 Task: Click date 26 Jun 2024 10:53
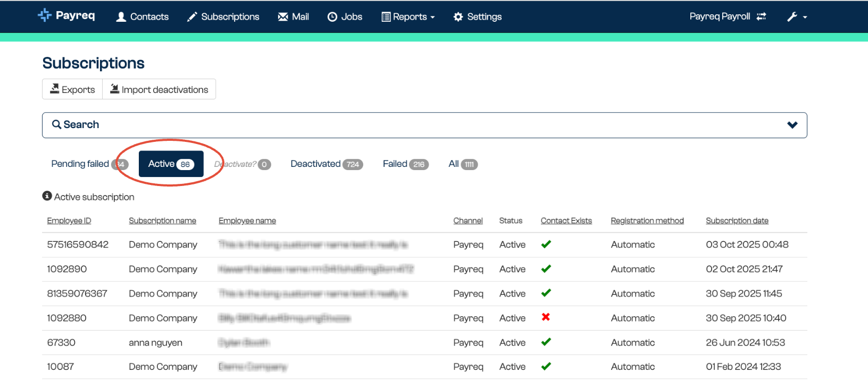[x=746, y=342]
